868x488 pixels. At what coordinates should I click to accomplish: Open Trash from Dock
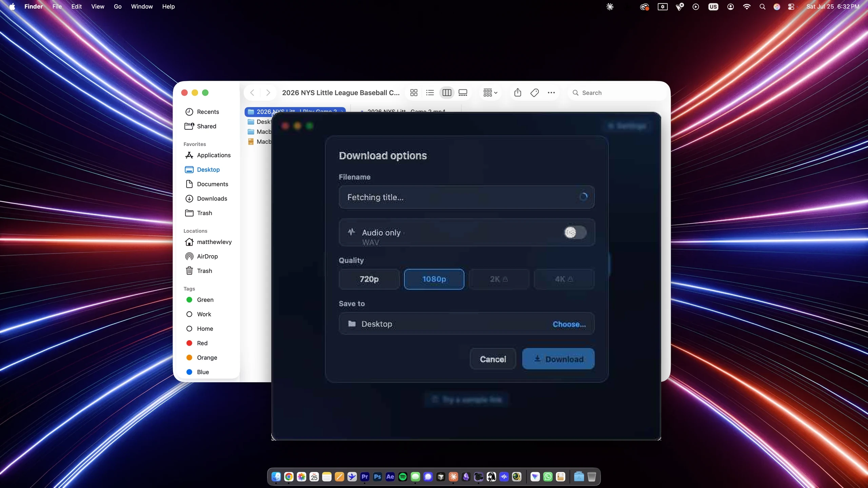pos(592,477)
